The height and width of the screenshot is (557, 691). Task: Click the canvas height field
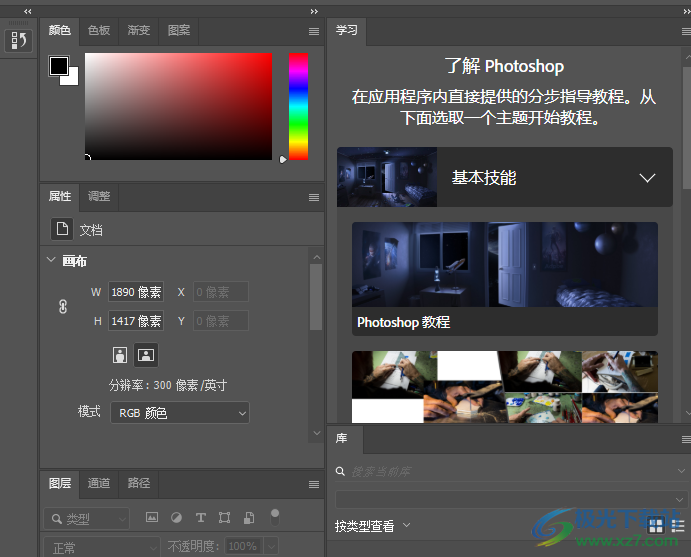tap(136, 321)
